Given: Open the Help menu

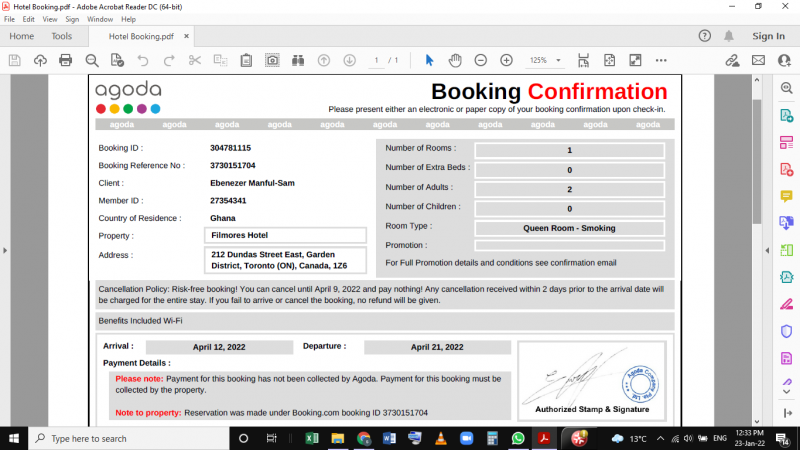Looking at the screenshot, I should pos(128,19).
